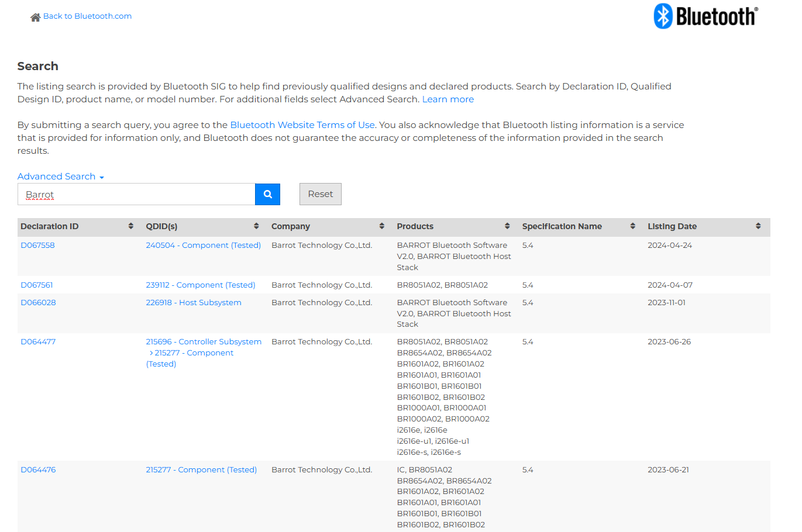
Task: Open the Learn more link
Action: 448,99
